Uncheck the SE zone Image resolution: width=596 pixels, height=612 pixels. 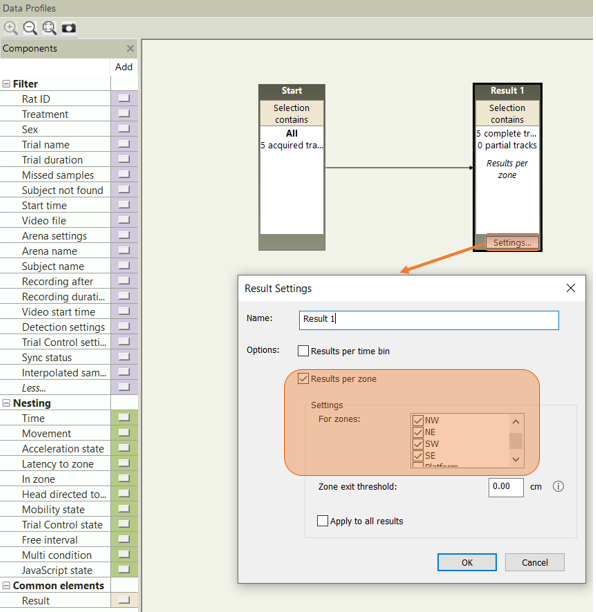[418, 455]
